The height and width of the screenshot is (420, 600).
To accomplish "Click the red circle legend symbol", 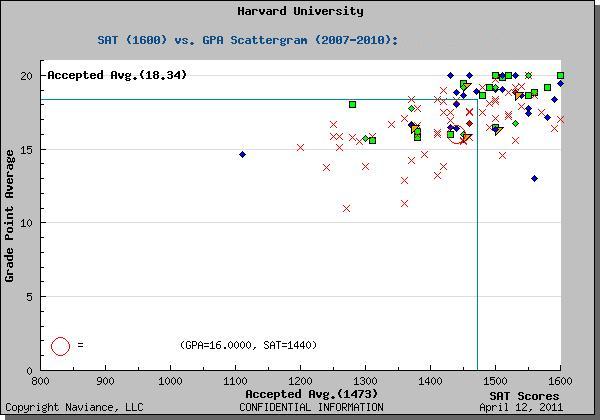I will 60,346.
